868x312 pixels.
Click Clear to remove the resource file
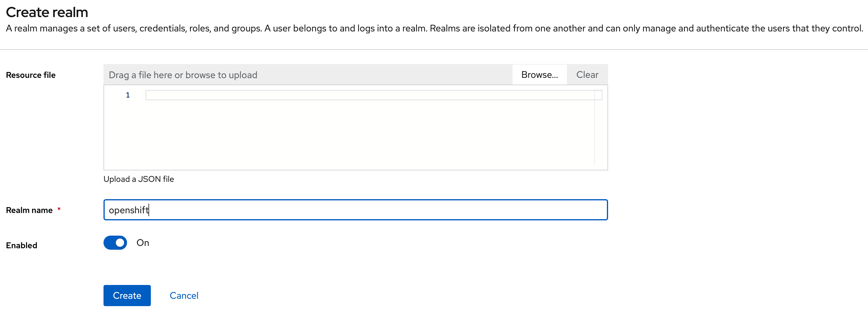coord(587,74)
